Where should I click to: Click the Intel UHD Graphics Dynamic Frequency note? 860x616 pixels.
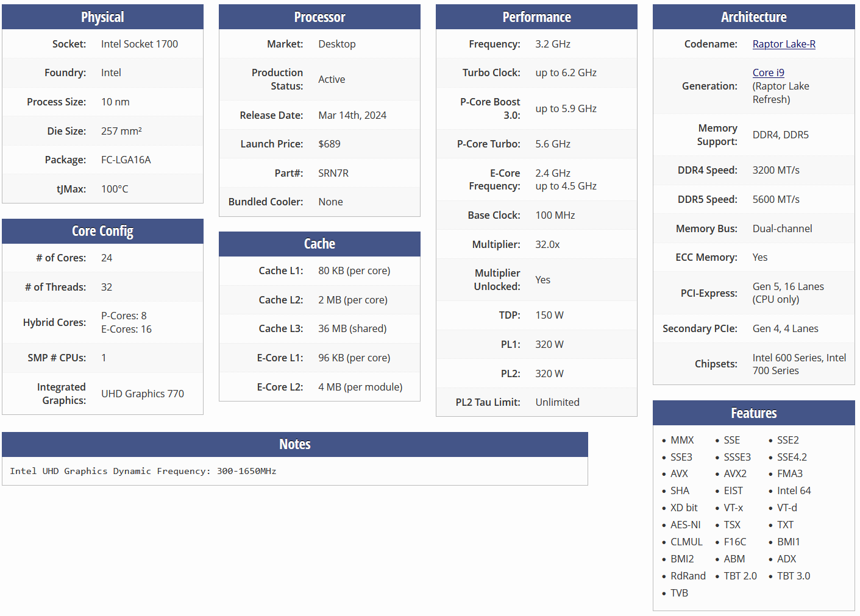coord(143,471)
